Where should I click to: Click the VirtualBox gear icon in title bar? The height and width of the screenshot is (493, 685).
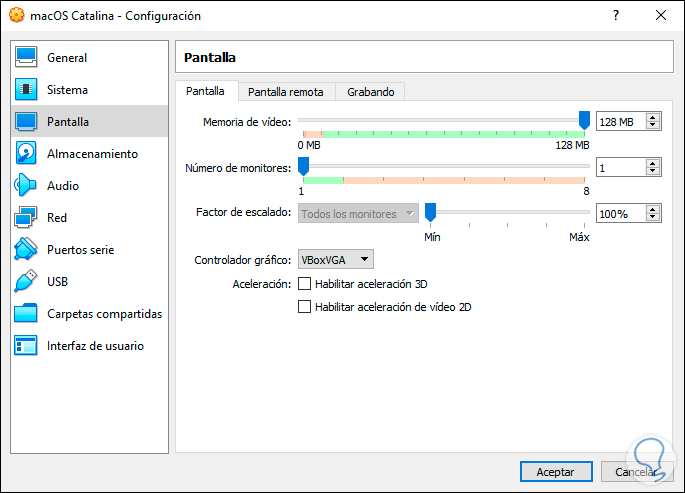(x=17, y=15)
